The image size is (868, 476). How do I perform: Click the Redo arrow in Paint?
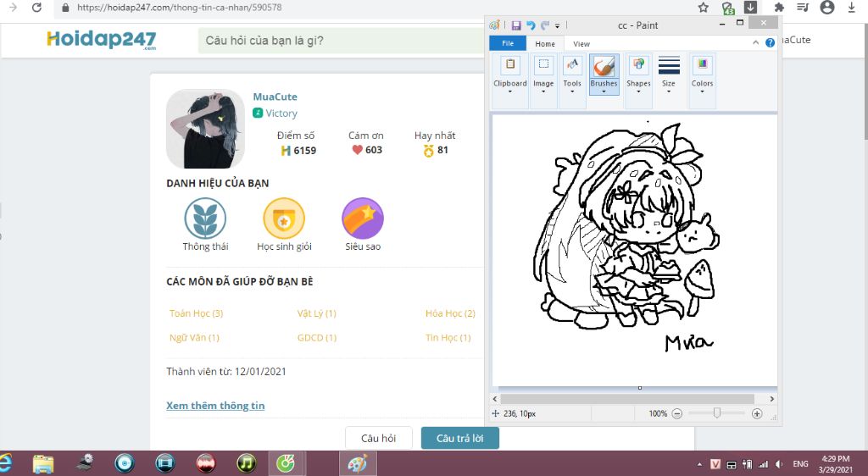pos(545,25)
